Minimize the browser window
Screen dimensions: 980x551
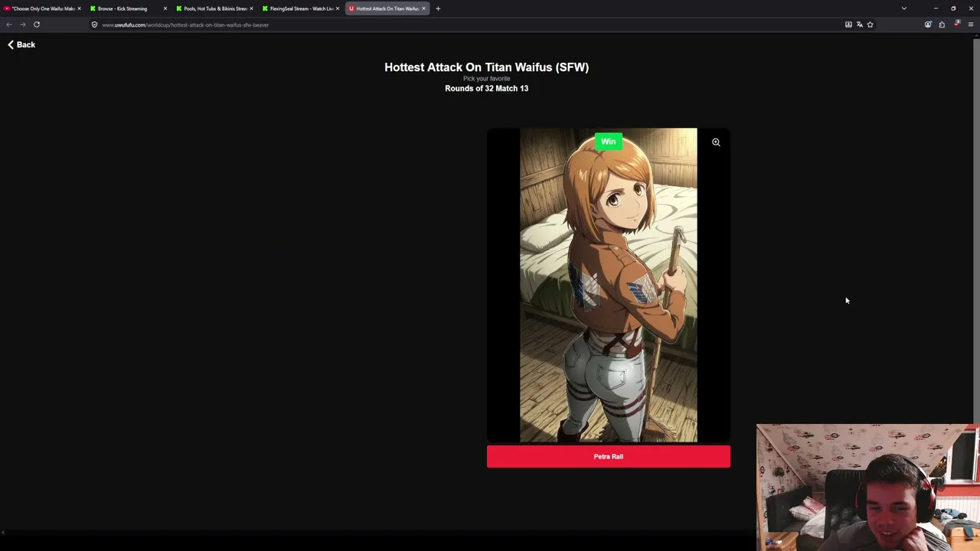tap(936, 8)
